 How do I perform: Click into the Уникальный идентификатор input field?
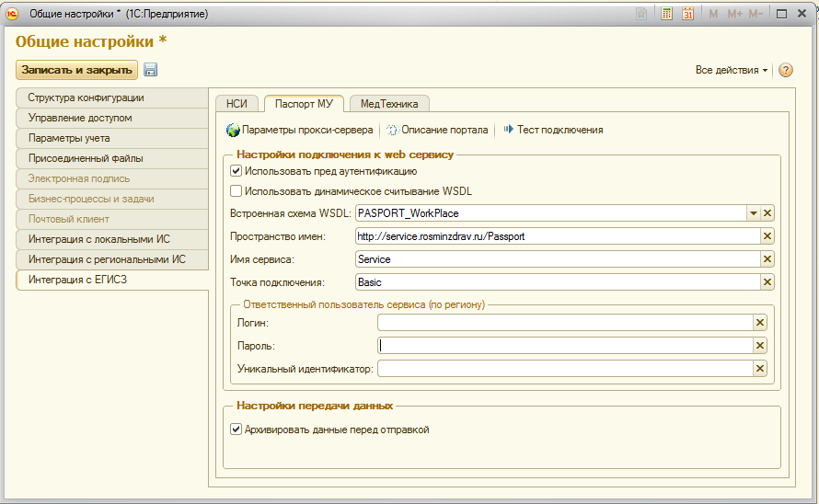(564, 369)
